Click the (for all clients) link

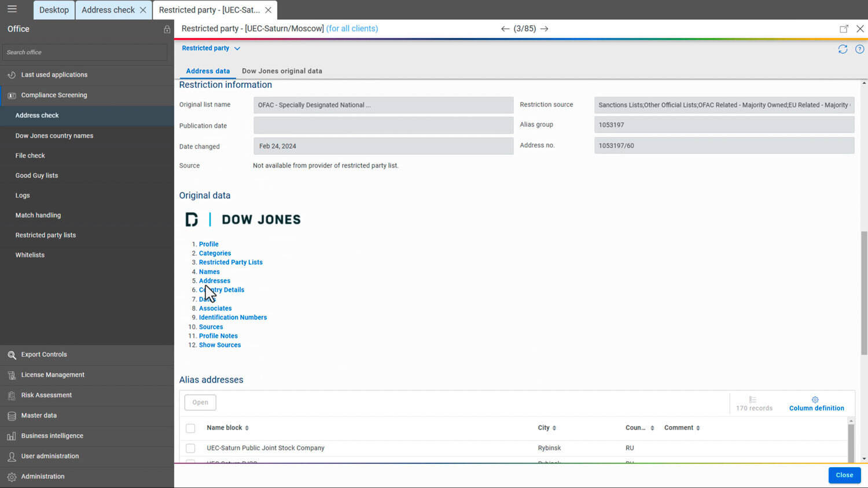click(352, 28)
